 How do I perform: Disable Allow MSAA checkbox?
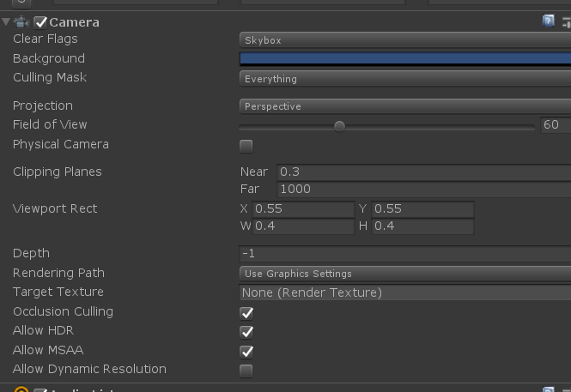[x=246, y=352]
